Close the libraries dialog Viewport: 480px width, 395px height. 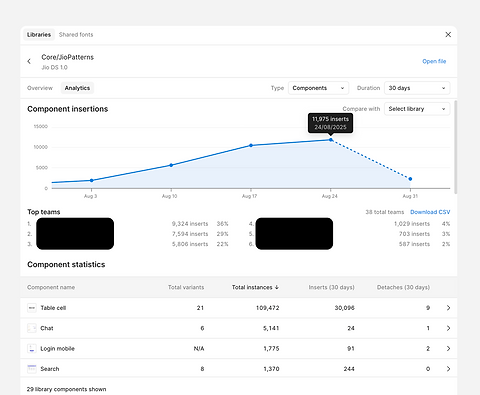448,35
